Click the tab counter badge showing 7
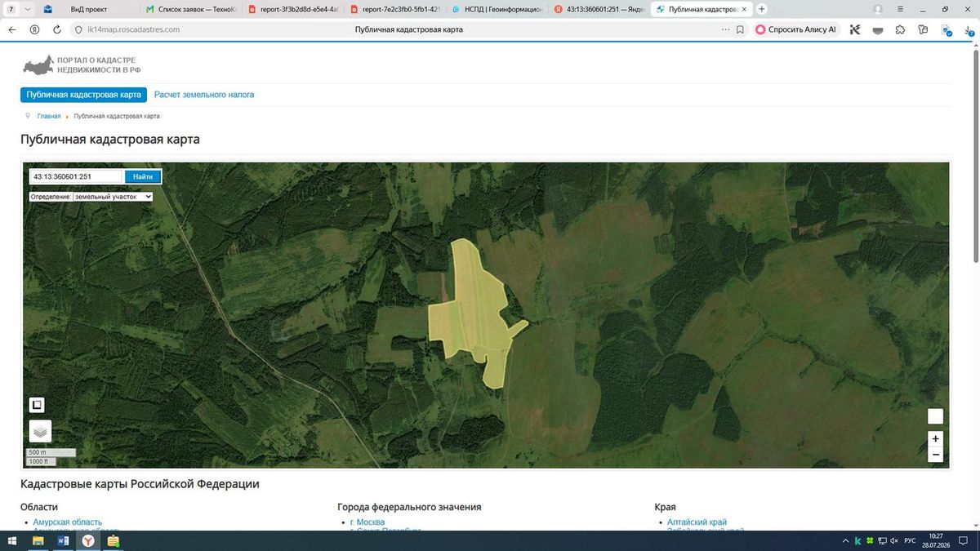 [11, 9]
